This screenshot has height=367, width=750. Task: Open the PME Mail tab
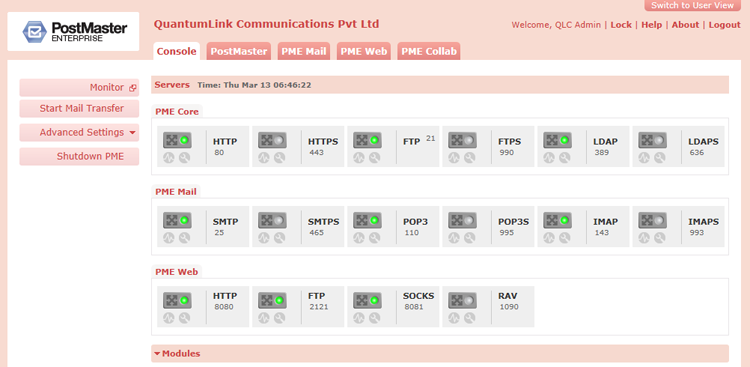[304, 51]
